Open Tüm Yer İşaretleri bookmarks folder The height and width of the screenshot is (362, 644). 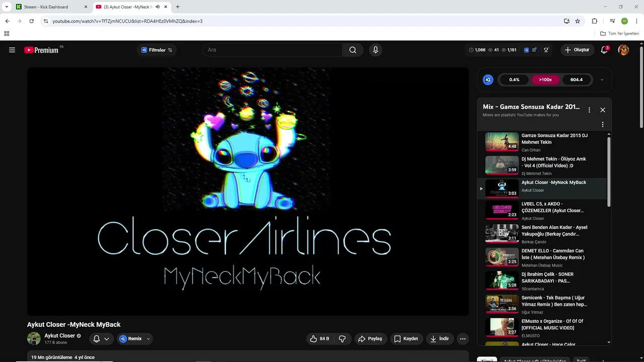pos(619,34)
